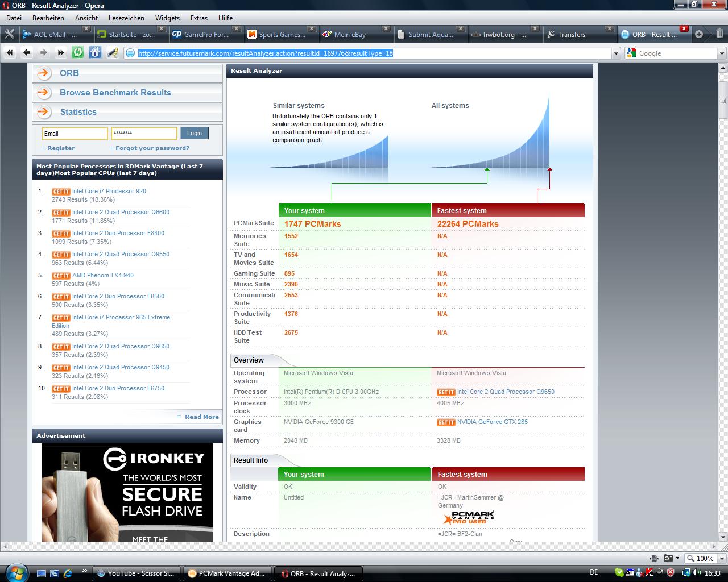Click the ORB arrow icon in sidebar
728x582 pixels.
[x=43, y=73]
